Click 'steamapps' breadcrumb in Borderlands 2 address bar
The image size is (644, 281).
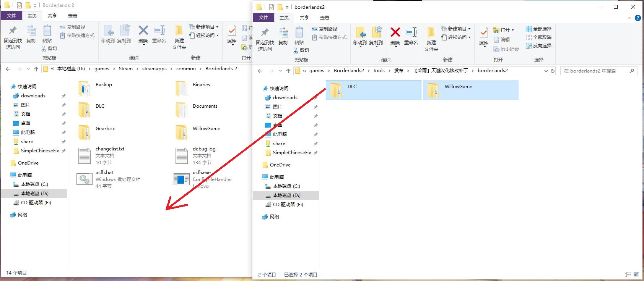click(x=154, y=69)
